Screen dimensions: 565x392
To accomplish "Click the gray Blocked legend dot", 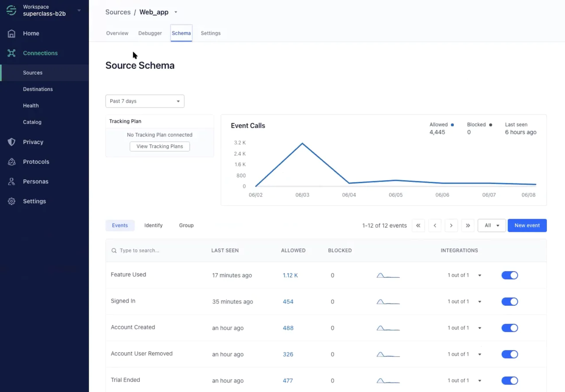I will click(x=491, y=125).
